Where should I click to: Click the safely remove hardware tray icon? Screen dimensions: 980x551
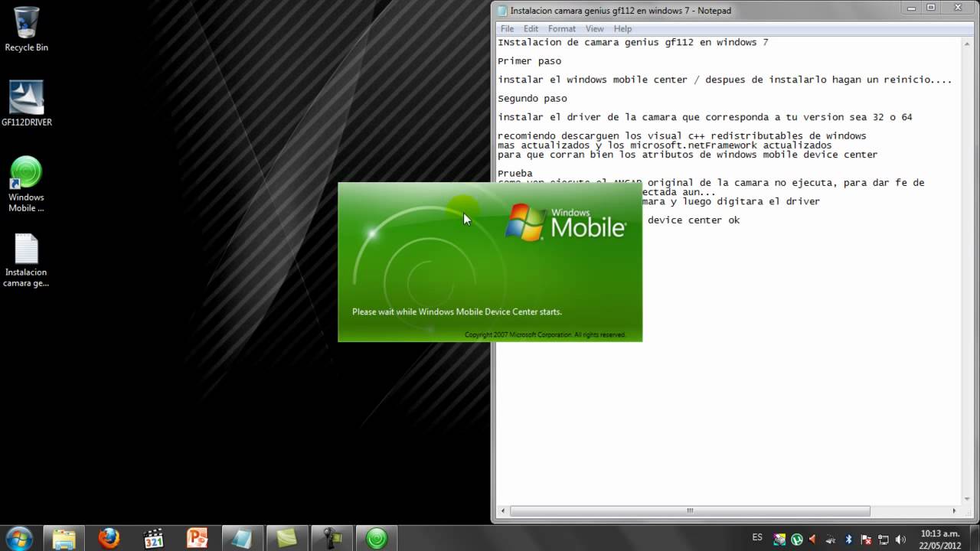point(831,540)
